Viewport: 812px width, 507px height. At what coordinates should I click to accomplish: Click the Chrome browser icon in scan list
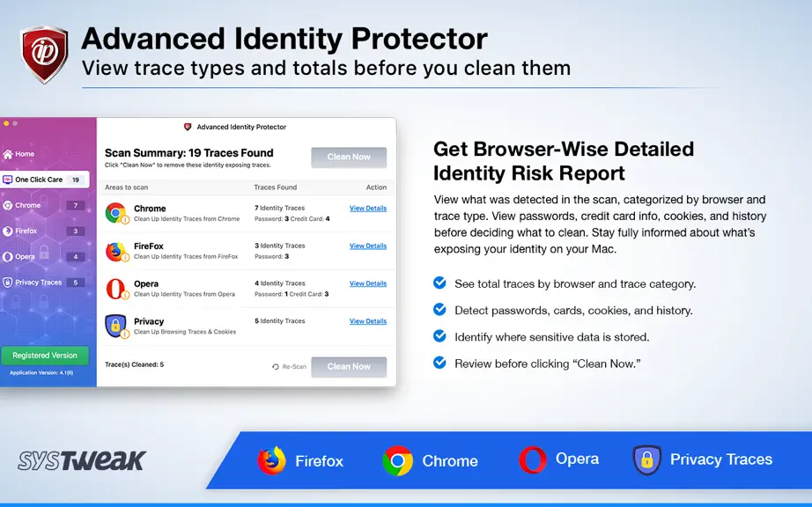point(115,213)
